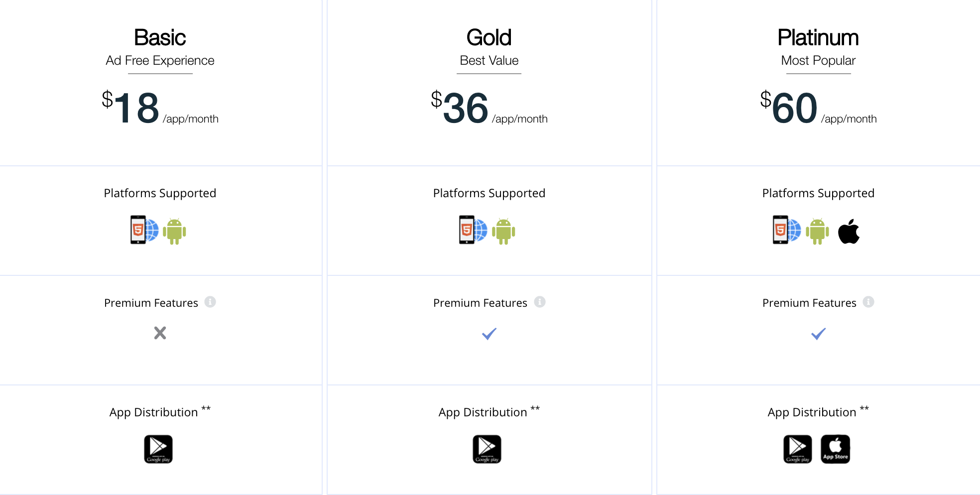Open Premium Features info icon in Platinum
The height and width of the screenshot is (495, 980).
click(x=868, y=302)
